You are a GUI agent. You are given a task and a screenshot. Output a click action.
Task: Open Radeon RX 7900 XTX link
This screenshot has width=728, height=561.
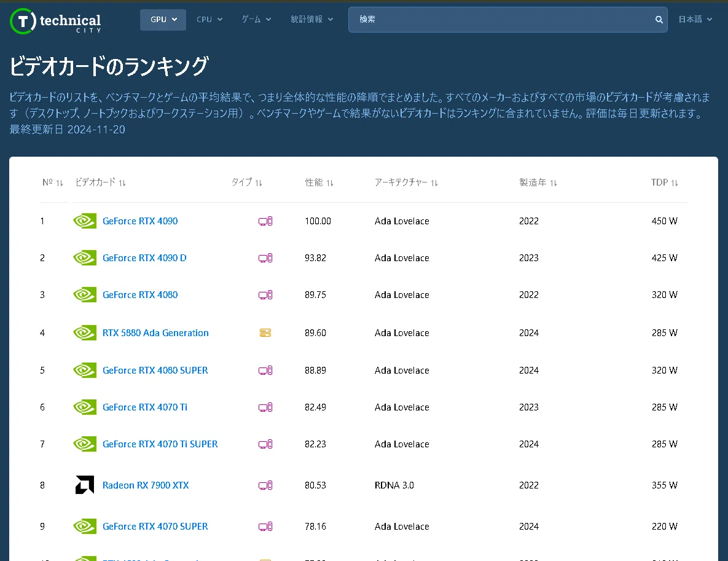click(x=146, y=485)
